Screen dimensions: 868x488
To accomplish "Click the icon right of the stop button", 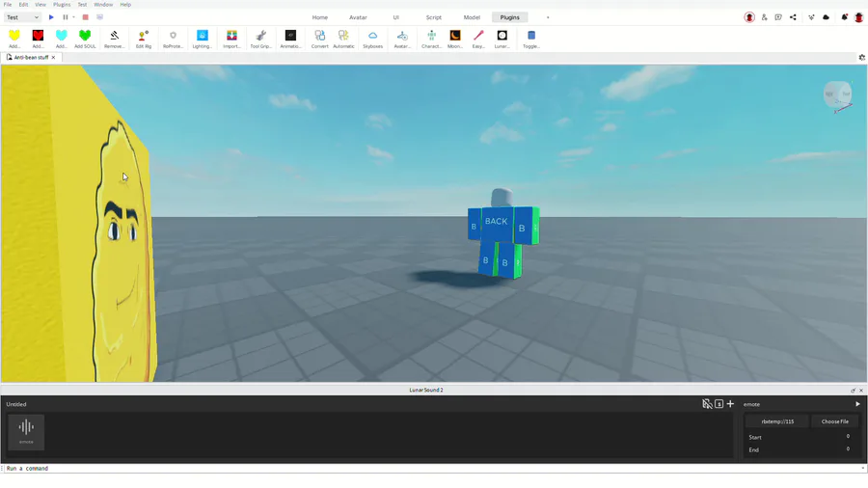I will click(x=99, y=17).
